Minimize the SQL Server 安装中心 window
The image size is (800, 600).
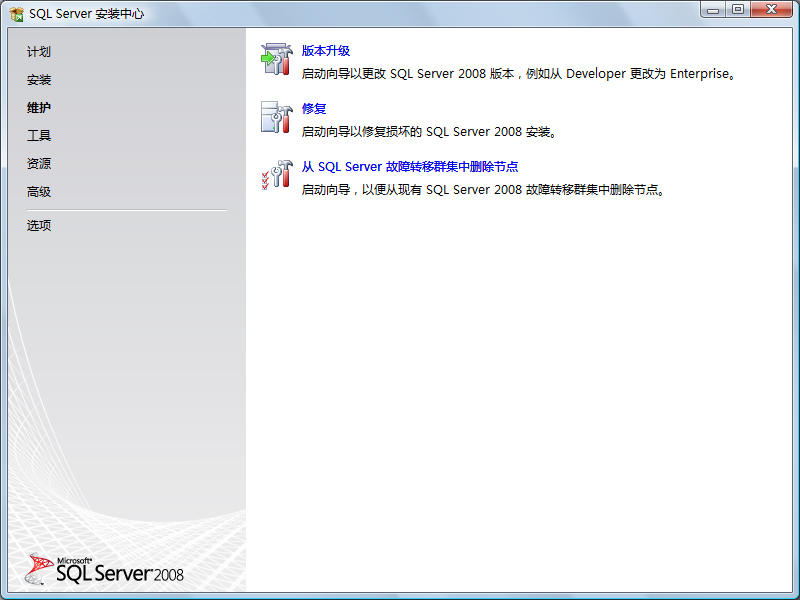(x=713, y=10)
